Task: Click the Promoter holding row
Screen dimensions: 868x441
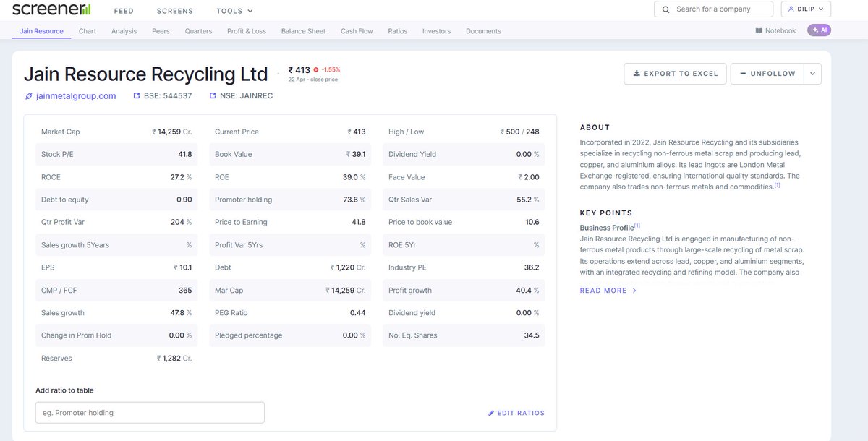Action: [290, 200]
